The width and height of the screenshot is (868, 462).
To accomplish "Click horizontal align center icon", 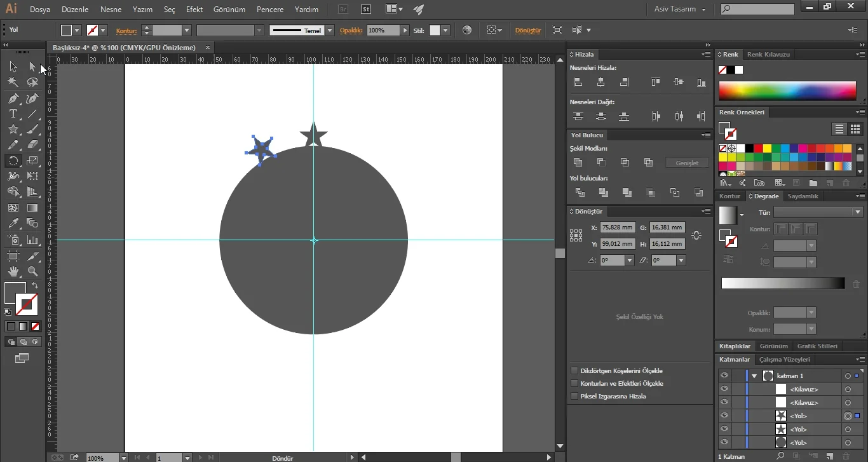I will tap(601, 82).
